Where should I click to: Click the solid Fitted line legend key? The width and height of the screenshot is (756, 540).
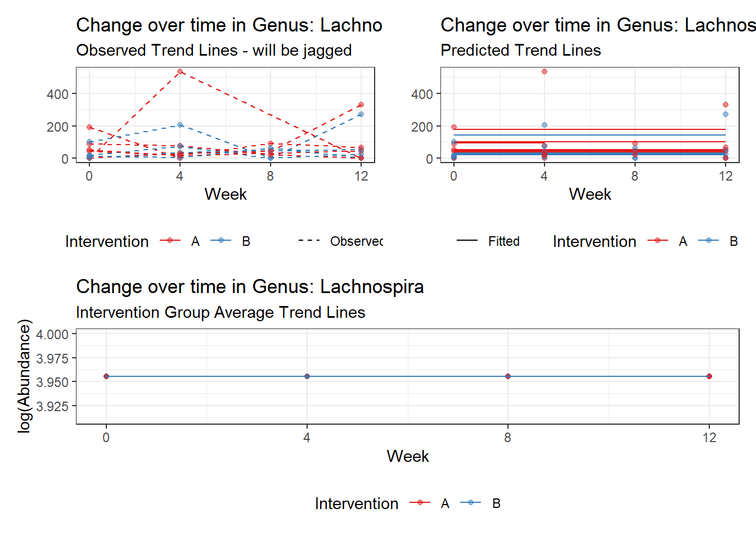click(x=467, y=241)
